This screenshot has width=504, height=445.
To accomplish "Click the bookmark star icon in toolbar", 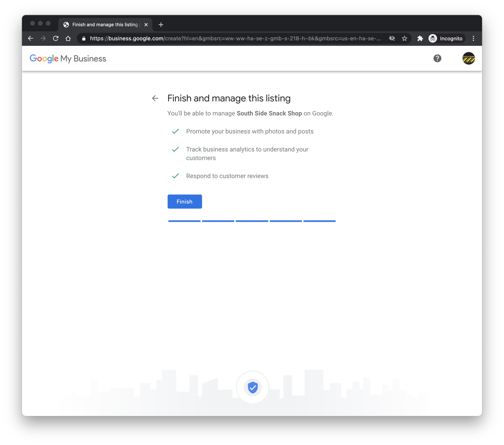I will point(404,39).
